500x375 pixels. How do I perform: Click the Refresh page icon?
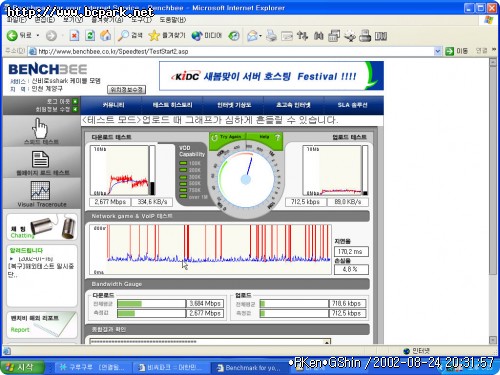[90, 35]
